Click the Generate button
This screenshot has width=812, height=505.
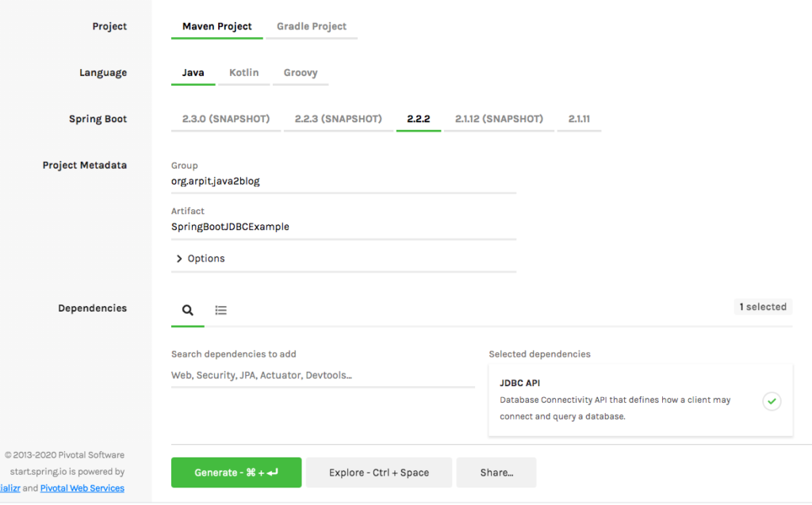[x=236, y=472]
